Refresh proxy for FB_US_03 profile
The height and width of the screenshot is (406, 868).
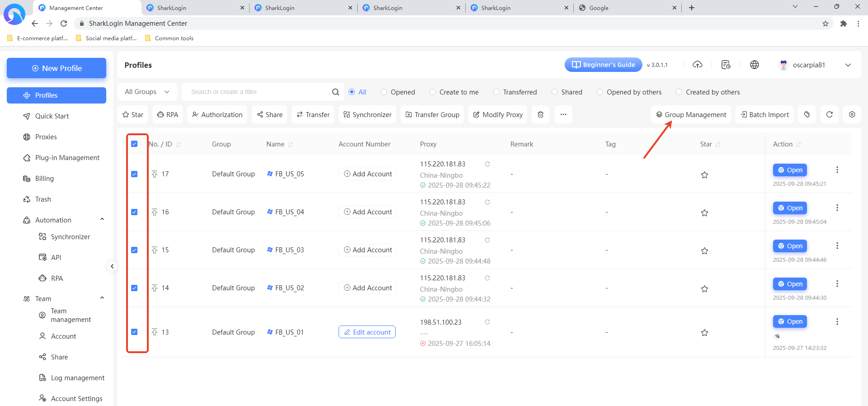(487, 240)
